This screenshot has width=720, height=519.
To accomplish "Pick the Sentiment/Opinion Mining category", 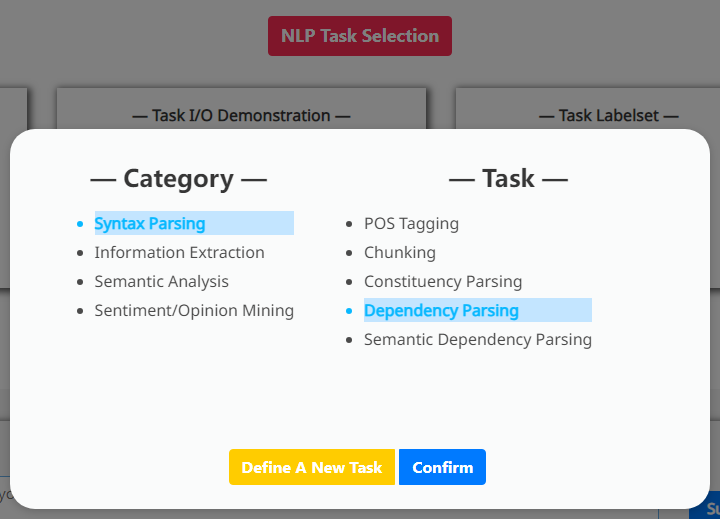I will coord(194,311).
